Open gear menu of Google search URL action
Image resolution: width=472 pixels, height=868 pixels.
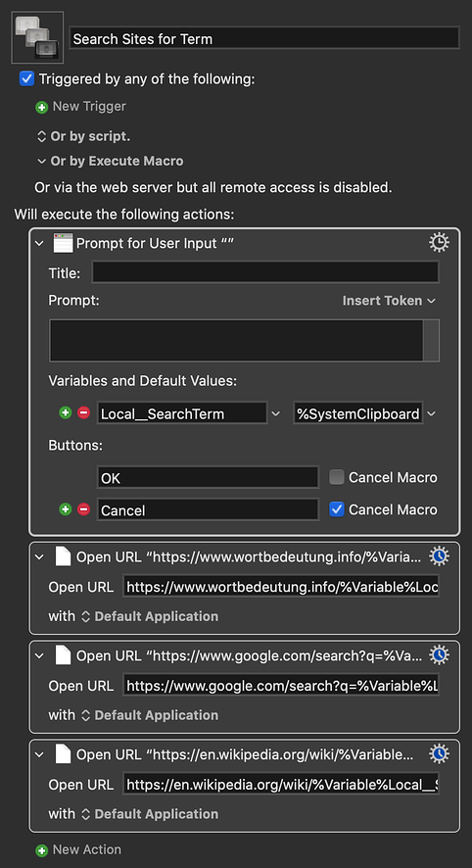(440, 655)
